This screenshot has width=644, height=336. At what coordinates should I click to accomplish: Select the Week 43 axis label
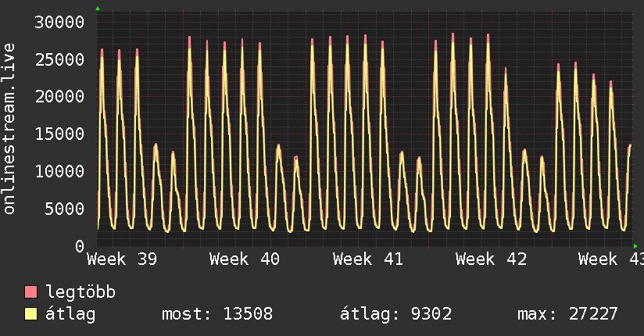[x=611, y=259]
